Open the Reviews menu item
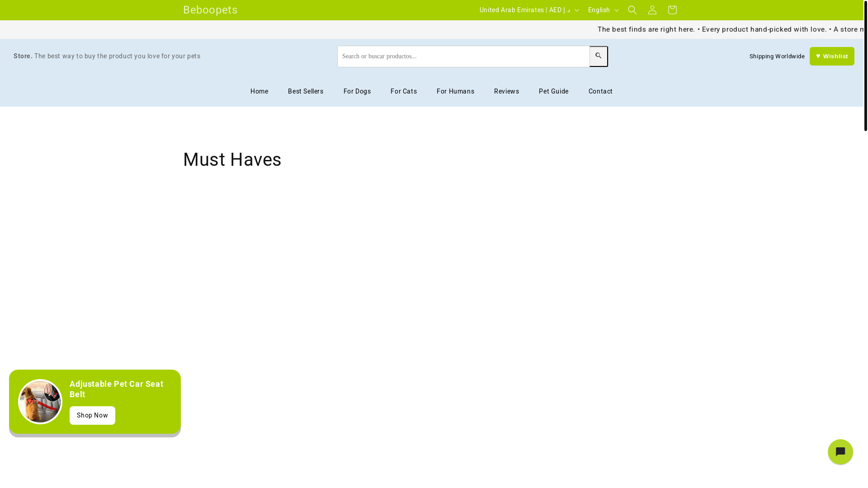 (x=506, y=91)
